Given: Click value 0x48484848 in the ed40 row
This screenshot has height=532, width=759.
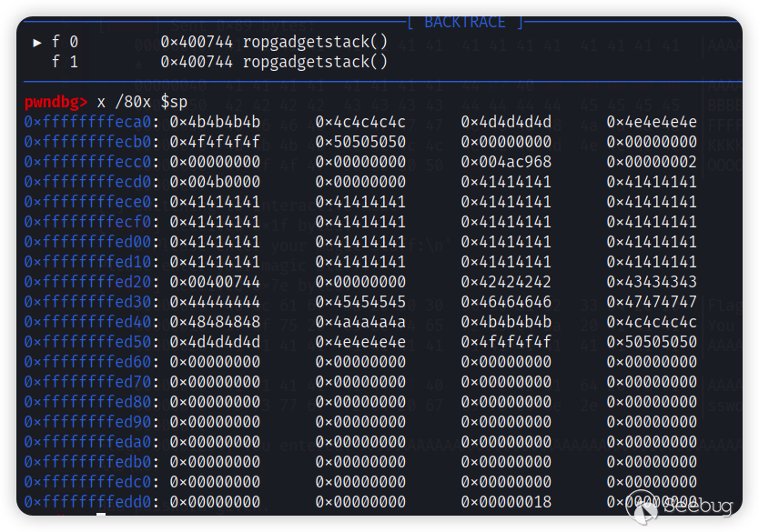Looking at the screenshot, I should 215,322.
